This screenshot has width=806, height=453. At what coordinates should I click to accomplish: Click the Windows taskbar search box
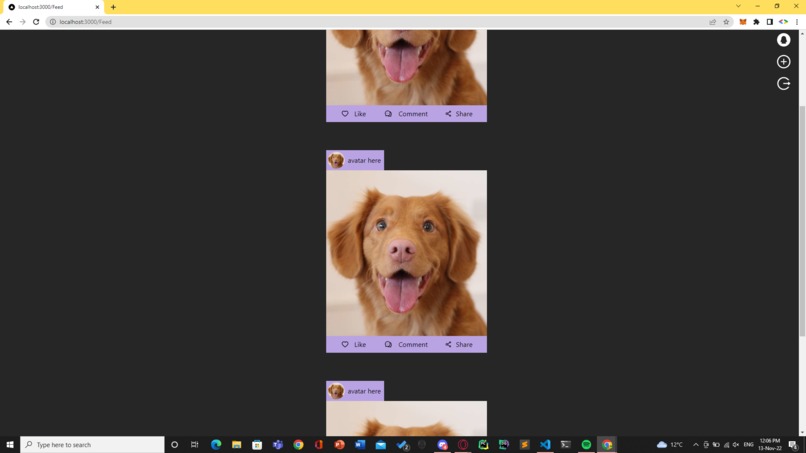click(x=93, y=444)
